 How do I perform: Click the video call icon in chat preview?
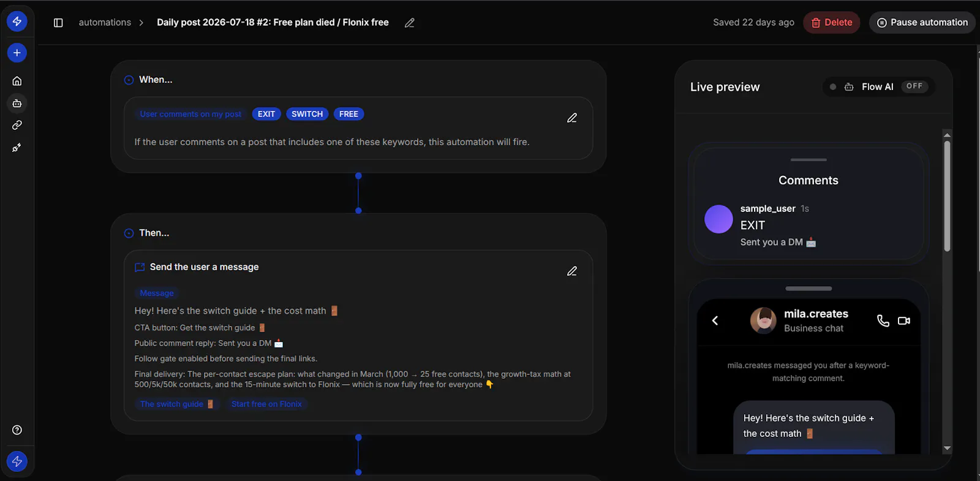point(904,320)
